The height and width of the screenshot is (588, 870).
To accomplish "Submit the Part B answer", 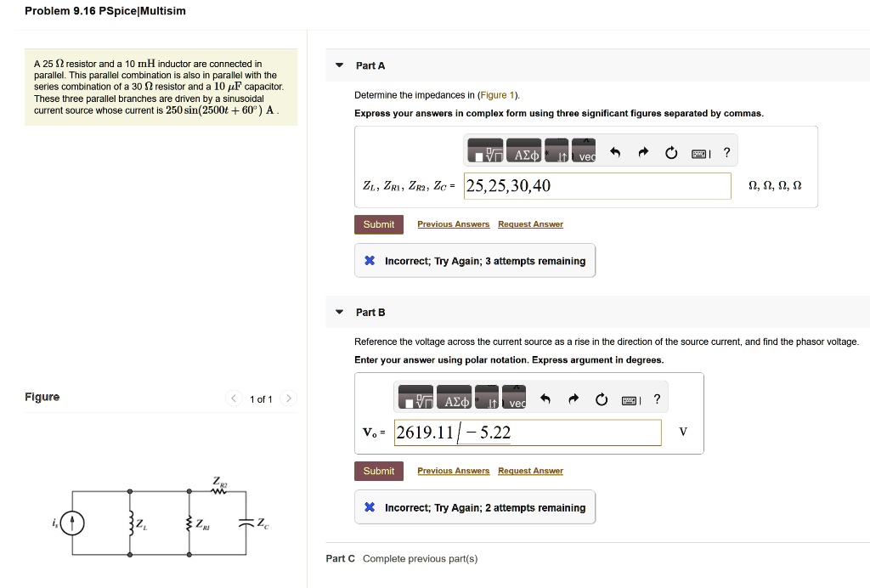I will click(378, 471).
